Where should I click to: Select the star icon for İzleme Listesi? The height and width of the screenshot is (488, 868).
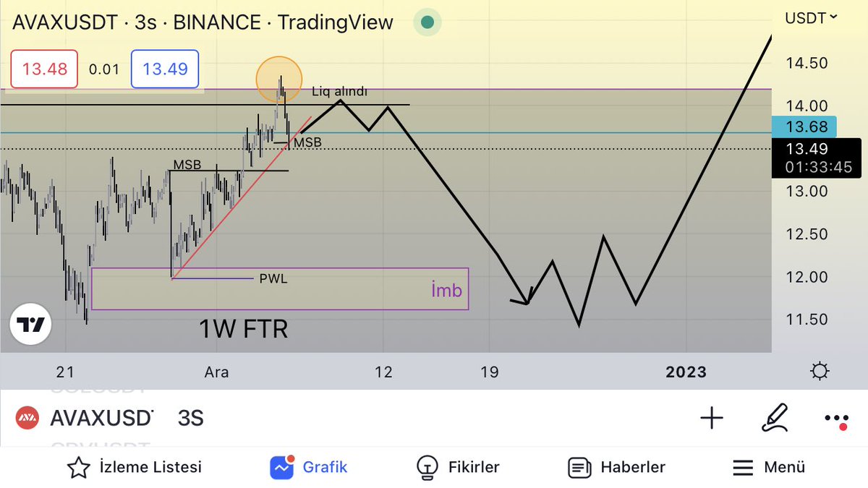(77, 467)
